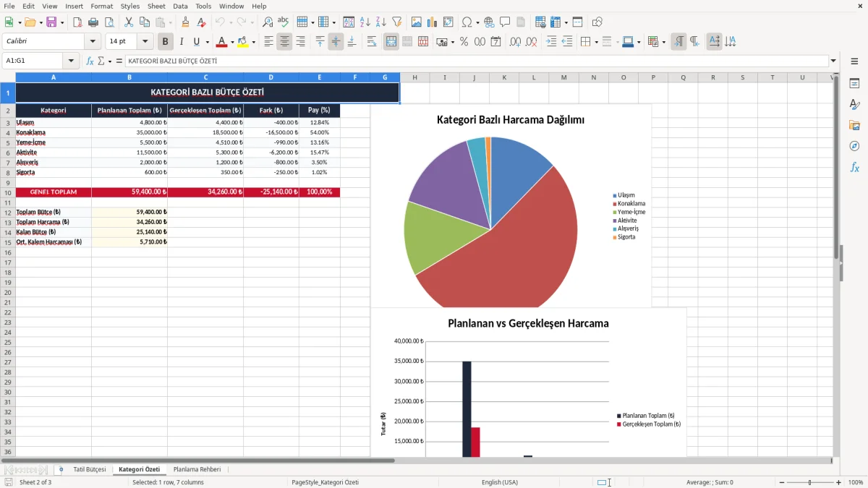Increase indent
Viewport: 868px width, 488px height.
(551, 42)
